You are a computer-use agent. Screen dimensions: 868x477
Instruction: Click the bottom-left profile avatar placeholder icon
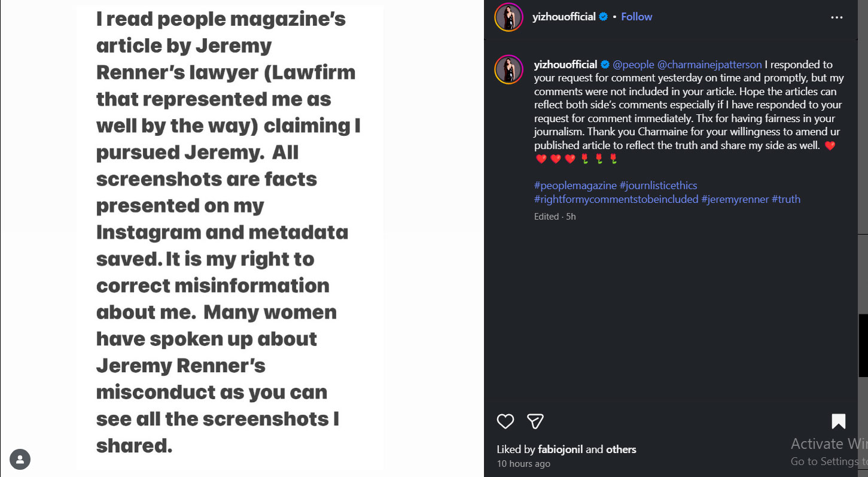[20, 458]
